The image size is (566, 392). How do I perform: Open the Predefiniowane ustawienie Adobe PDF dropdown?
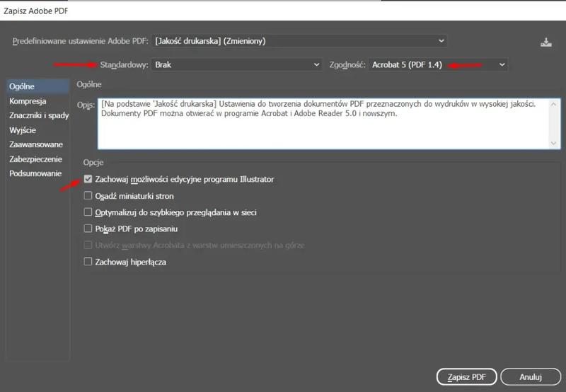click(x=301, y=41)
